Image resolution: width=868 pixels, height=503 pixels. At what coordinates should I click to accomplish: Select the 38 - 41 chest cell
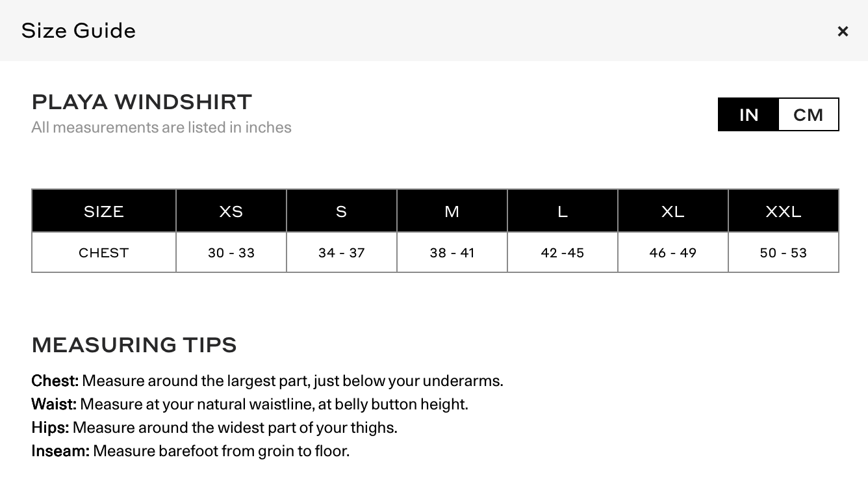tap(452, 252)
